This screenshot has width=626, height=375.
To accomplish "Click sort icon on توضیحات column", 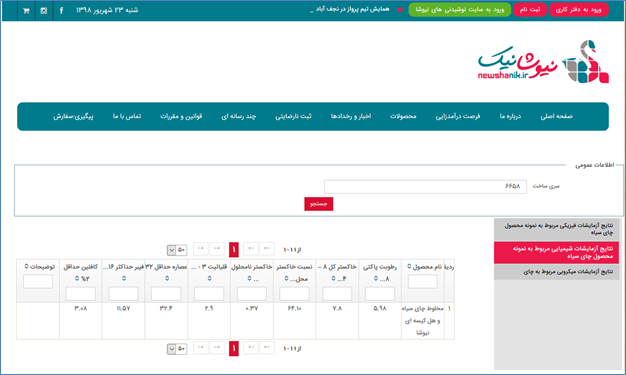I will tap(27, 266).
